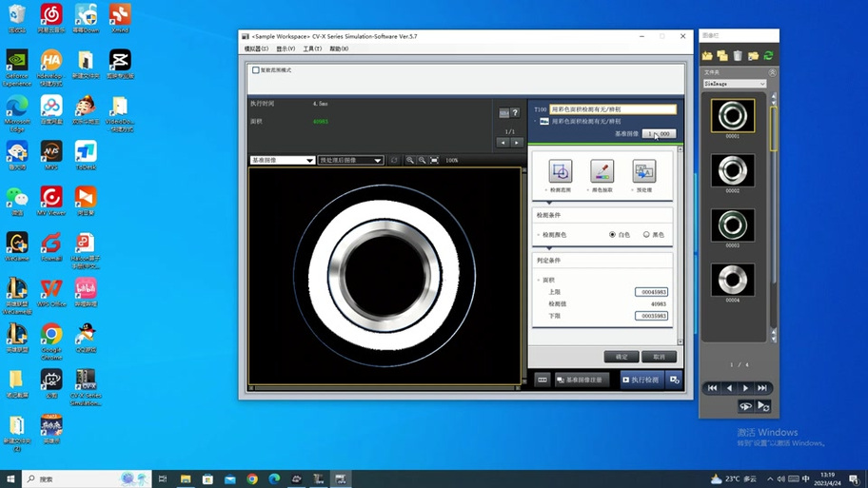Click the thumbnail list vertical scrollbar
Image resolution: width=868 pixels, height=488 pixels.
pyautogui.click(x=774, y=217)
